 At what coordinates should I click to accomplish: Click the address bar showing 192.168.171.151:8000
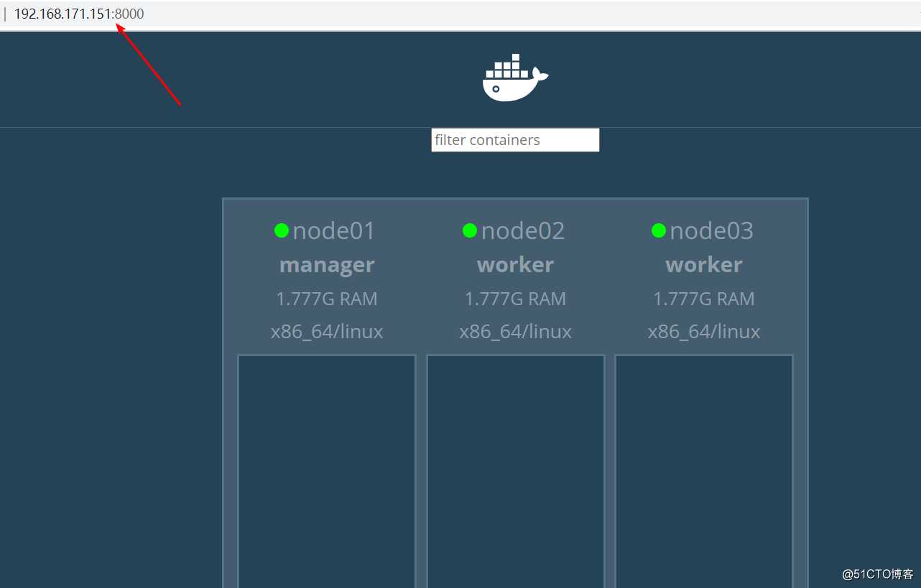pos(79,14)
